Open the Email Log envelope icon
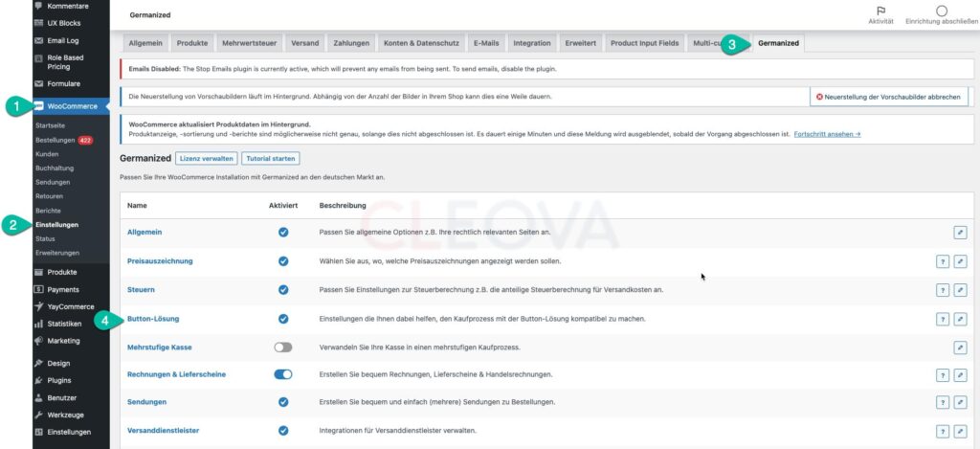980x449 pixels. pos(38,40)
